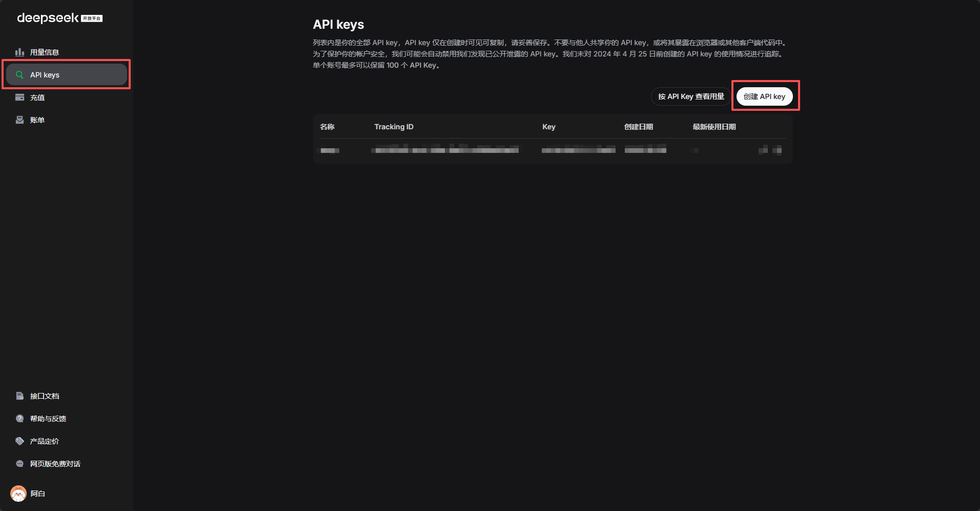Open recharge via the card icon
The height and width of the screenshot is (511, 980).
19,97
